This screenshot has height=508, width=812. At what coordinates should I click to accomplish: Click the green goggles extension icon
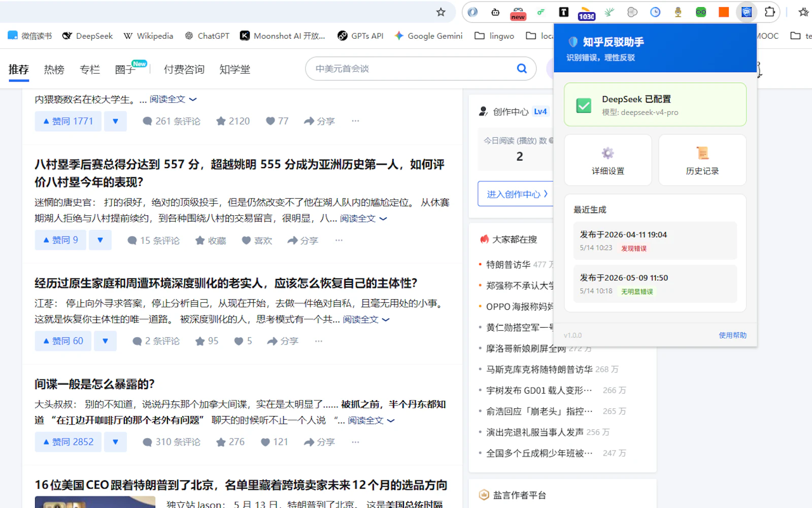pyautogui.click(x=701, y=12)
